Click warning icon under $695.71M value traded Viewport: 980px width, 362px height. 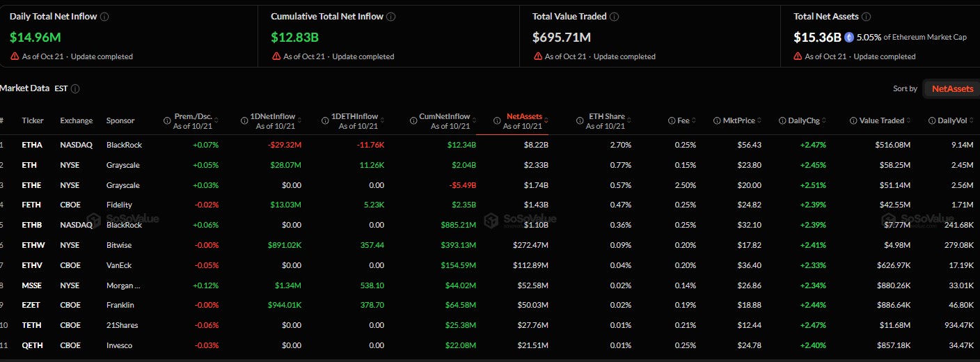click(537, 56)
